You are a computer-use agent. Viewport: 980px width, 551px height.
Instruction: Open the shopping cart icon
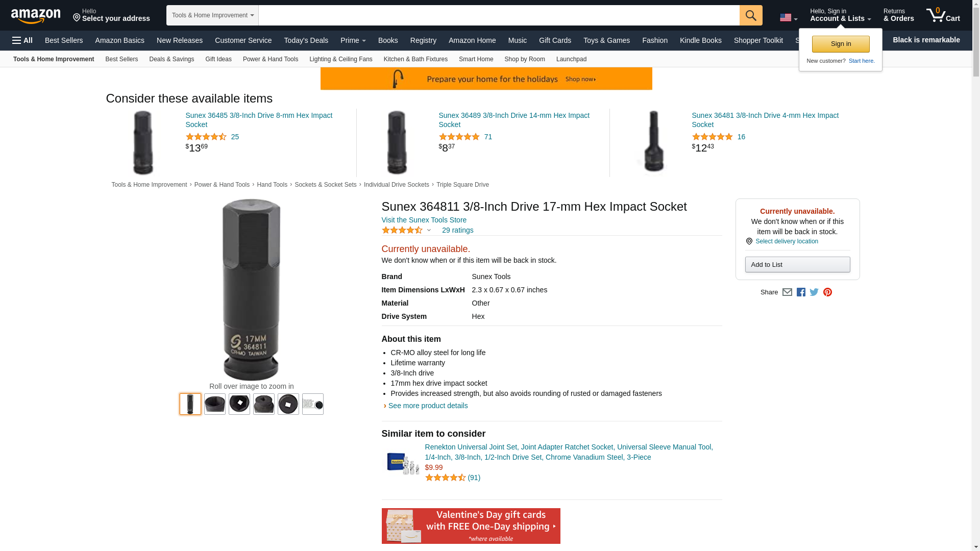tap(943, 15)
